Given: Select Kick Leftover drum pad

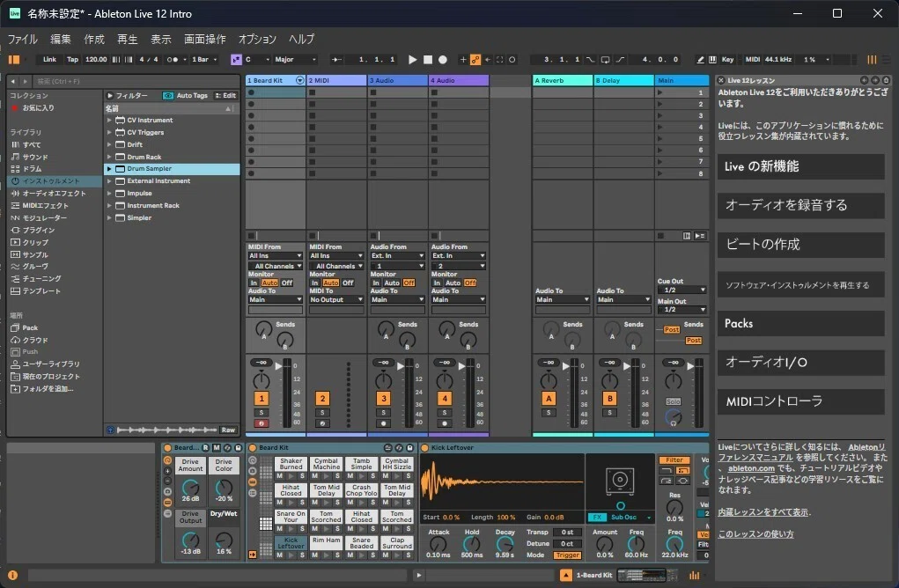Looking at the screenshot, I should 291,543.
